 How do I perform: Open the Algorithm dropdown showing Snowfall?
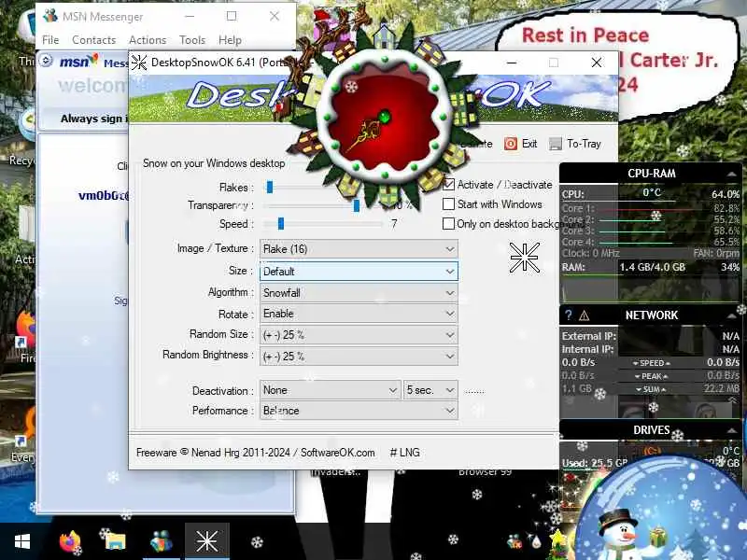pyautogui.click(x=359, y=293)
